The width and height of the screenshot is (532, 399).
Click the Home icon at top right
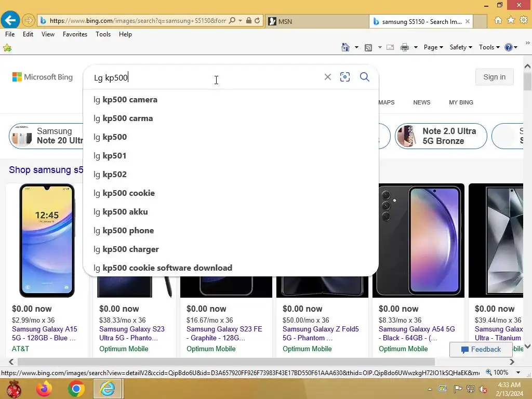coord(498,20)
